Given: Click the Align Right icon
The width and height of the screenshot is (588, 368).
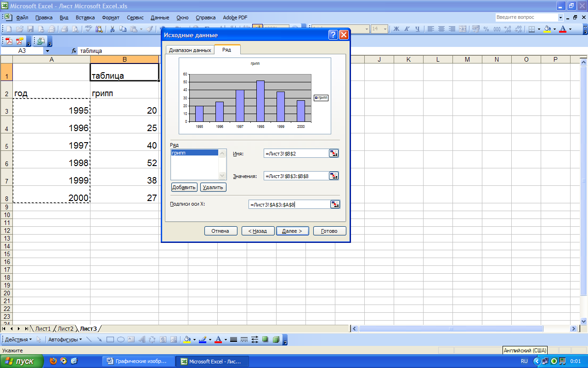Looking at the screenshot, I should (x=452, y=29).
